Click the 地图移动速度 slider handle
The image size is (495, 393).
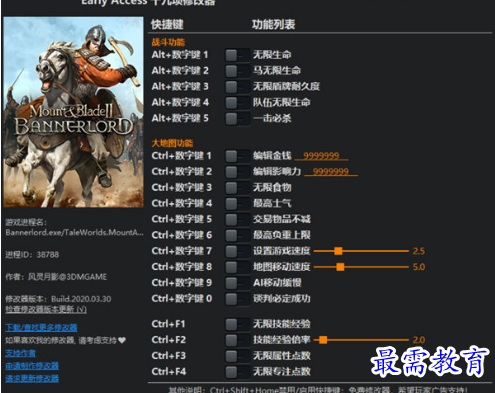(x=340, y=267)
